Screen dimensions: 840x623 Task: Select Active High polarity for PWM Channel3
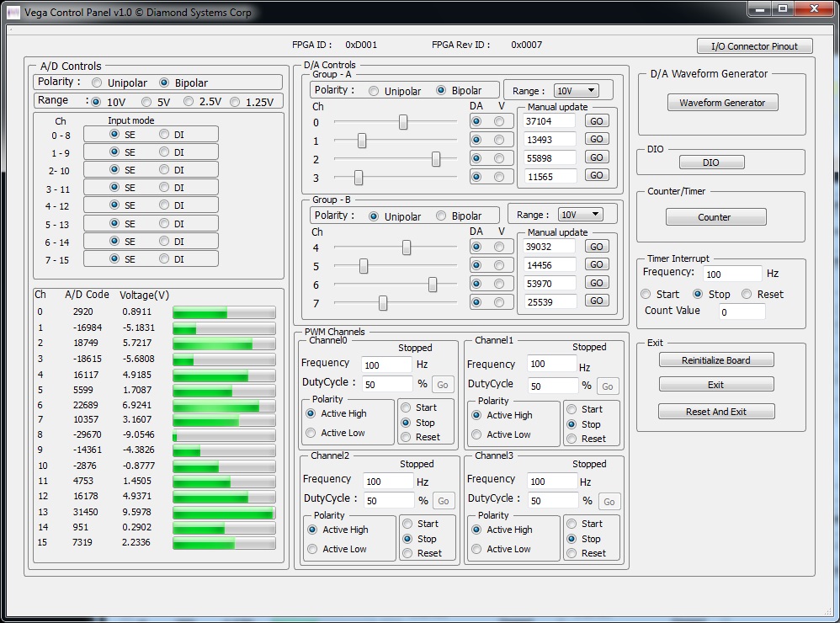[476, 530]
